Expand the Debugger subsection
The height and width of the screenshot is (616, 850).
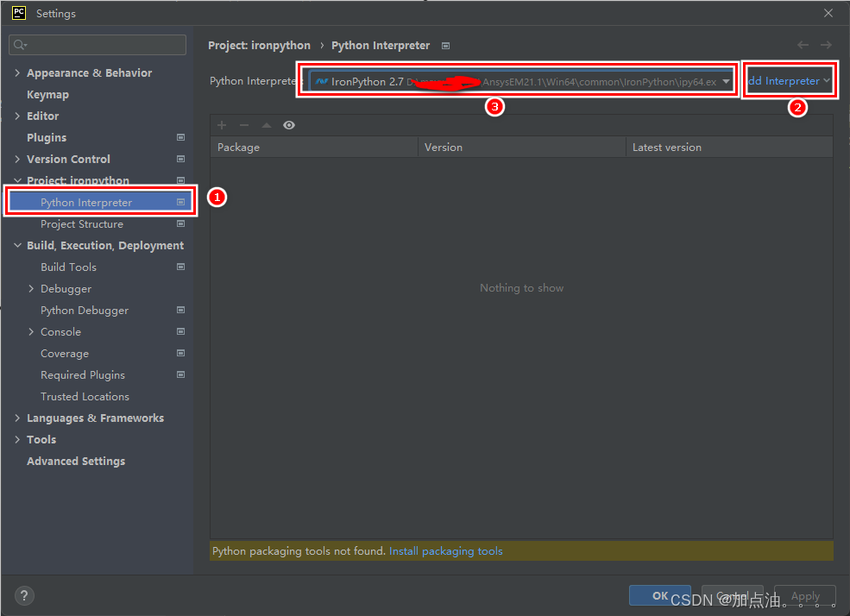(31, 289)
